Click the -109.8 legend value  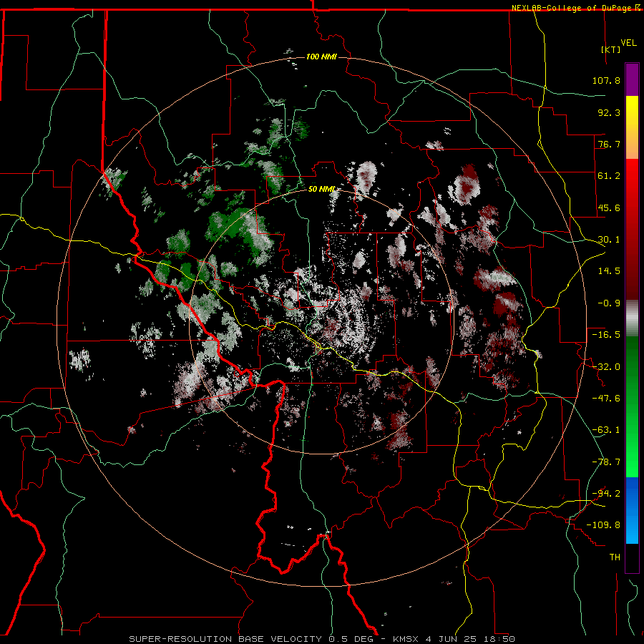[603, 525]
